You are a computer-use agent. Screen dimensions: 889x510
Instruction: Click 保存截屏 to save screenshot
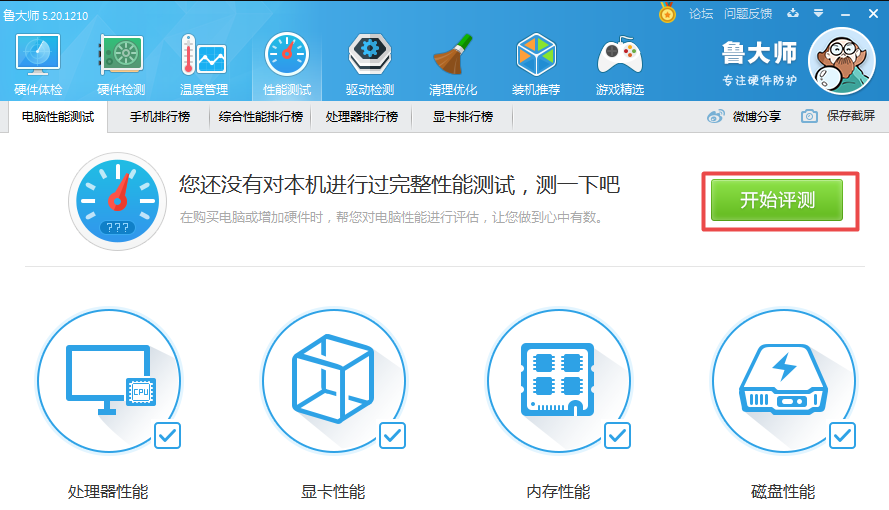click(838, 116)
